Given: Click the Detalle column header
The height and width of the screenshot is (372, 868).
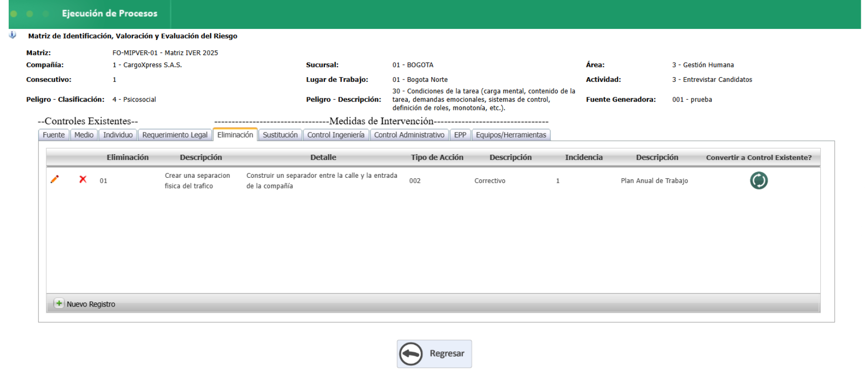Looking at the screenshot, I should (x=323, y=158).
